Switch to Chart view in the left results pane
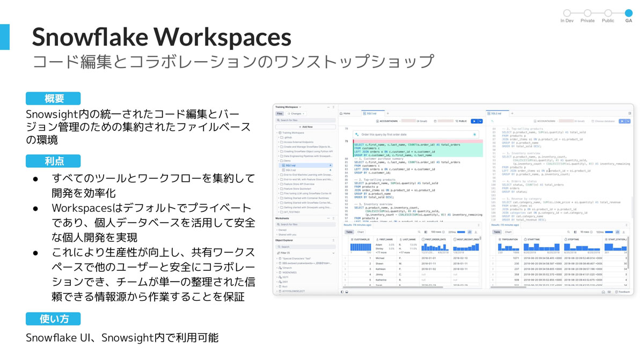The height and width of the screenshot is (362, 644). [361, 232]
